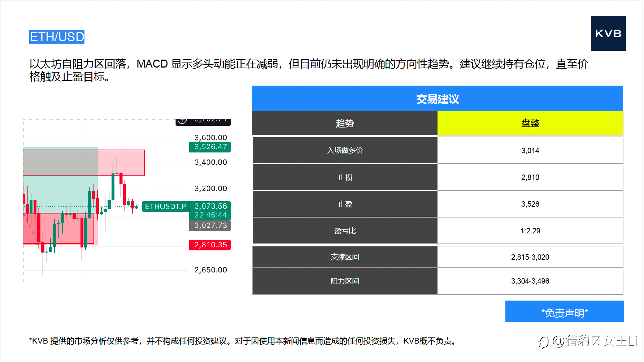Viewport: 644px width, 362px height.
Task: Select the 趋势 row label
Action: pyautogui.click(x=345, y=123)
